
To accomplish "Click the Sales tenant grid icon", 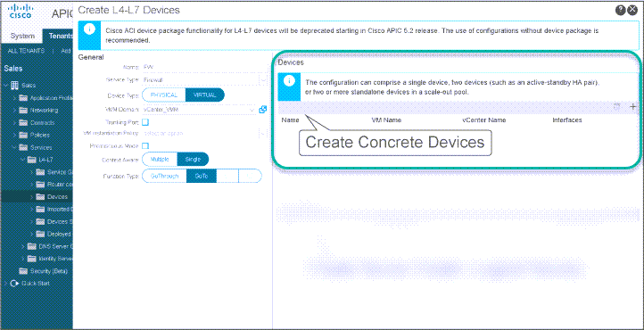I will [14, 86].
